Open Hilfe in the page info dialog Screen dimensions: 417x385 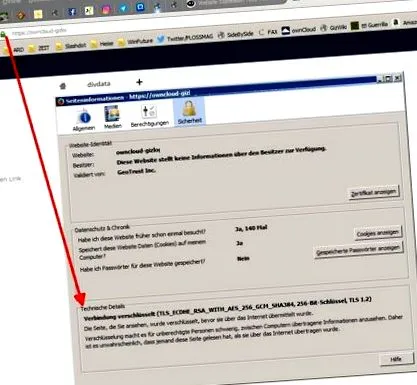coord(396,359)
